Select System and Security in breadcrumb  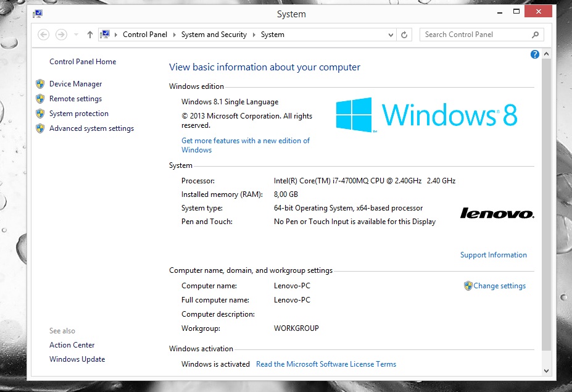point(213,35)
